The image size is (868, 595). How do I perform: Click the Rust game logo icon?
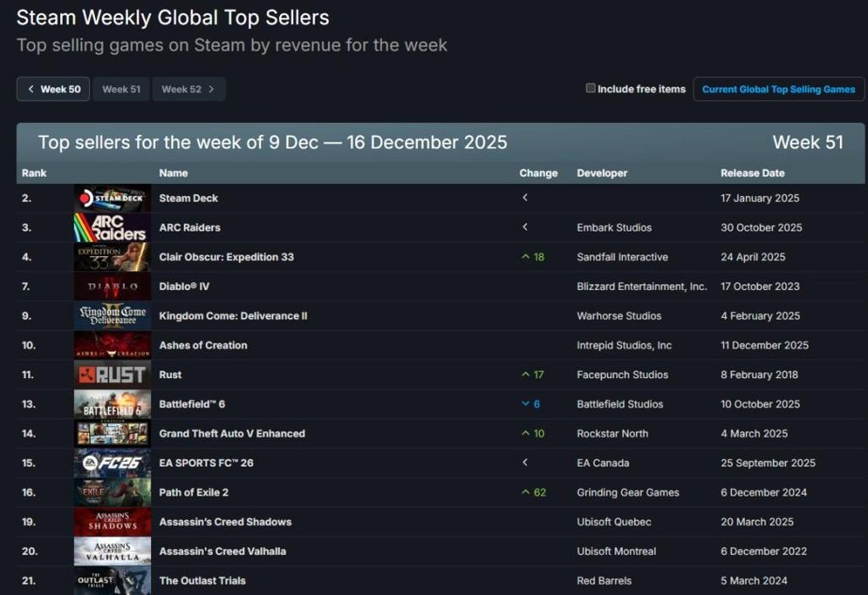(x=112, y=375)
